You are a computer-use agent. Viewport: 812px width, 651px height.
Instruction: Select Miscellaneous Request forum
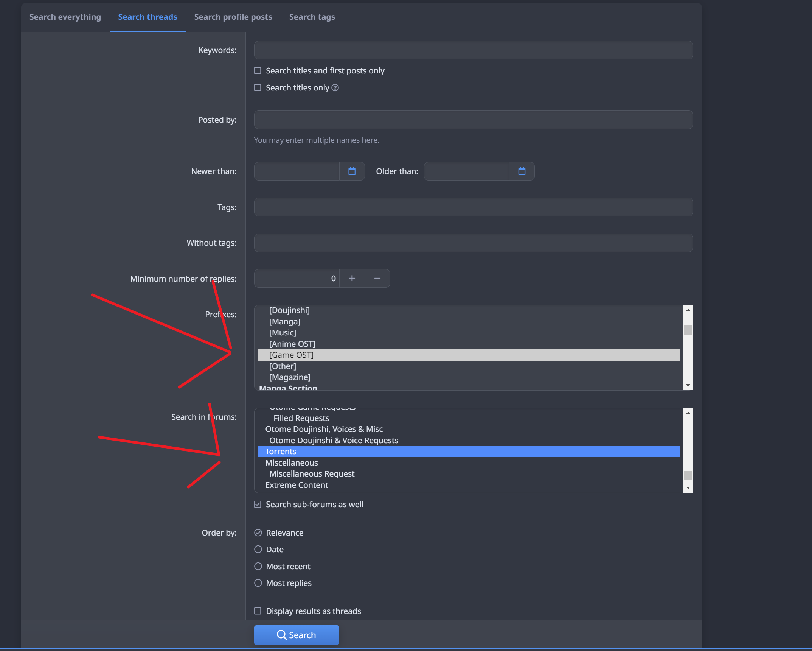click(469, 474)
